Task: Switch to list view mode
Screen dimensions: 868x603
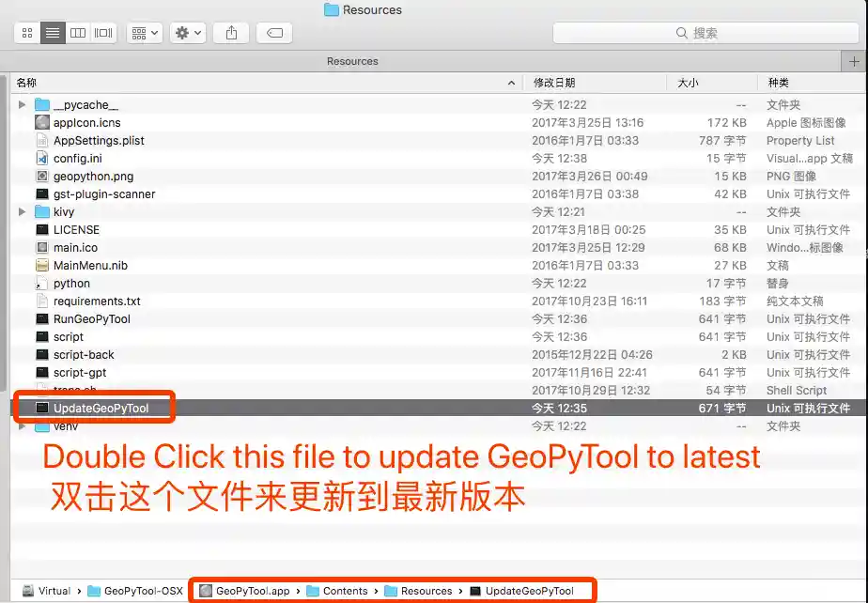Action: click(x=53, y=33)
